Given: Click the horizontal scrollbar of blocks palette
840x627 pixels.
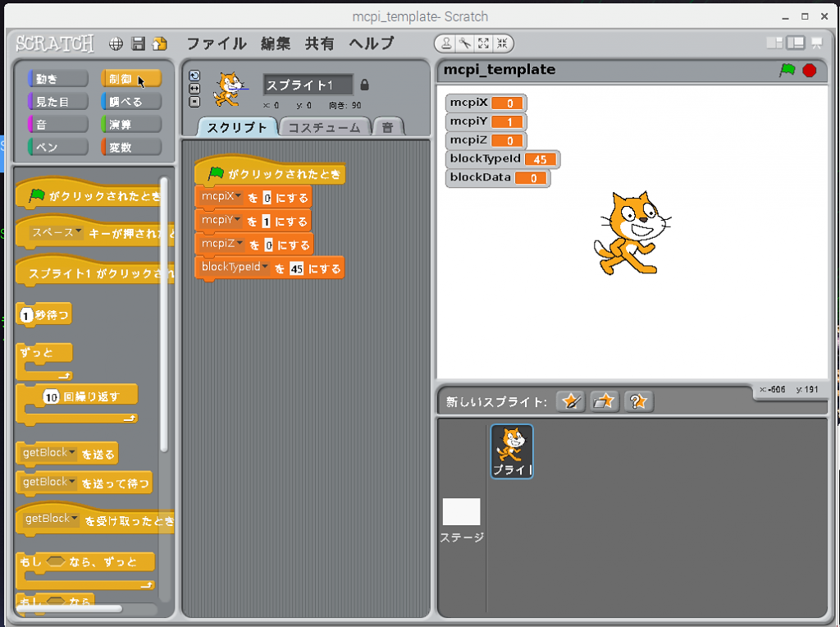Looking at the screenshot, I should click(70, 608).
